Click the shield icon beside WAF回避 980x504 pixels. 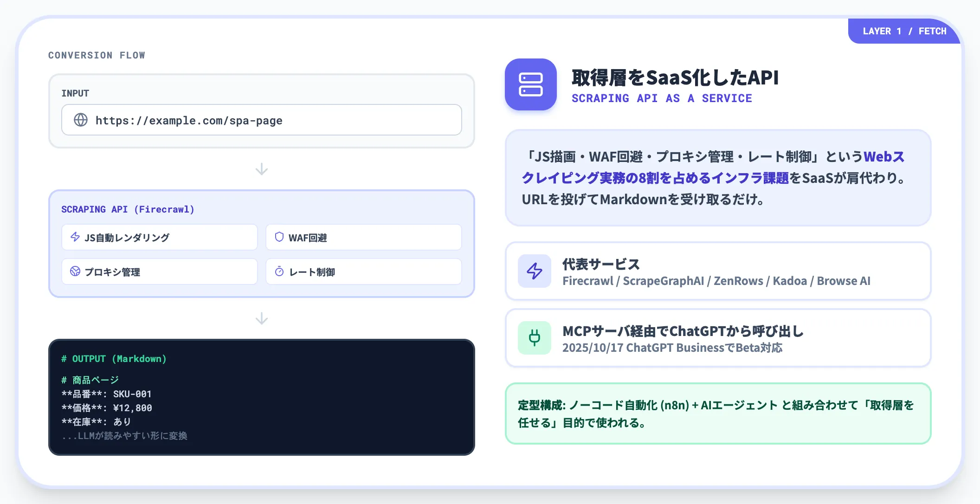pos(279,237)
